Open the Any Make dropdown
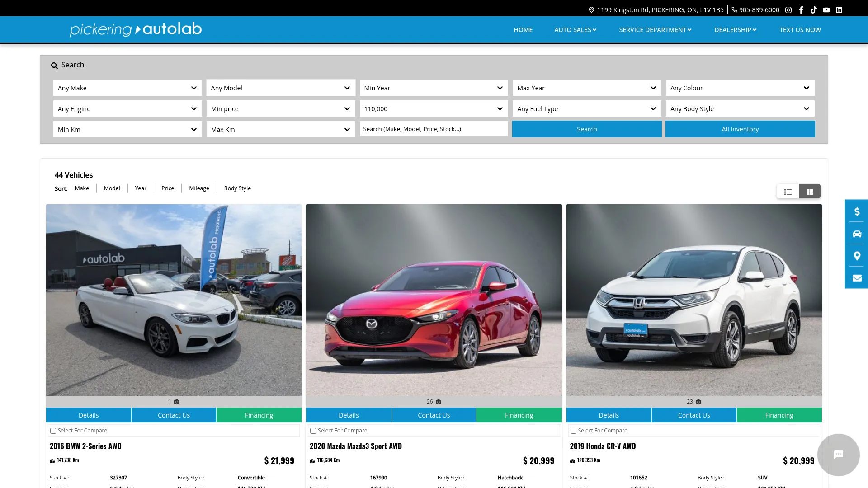 coord(127,88)
